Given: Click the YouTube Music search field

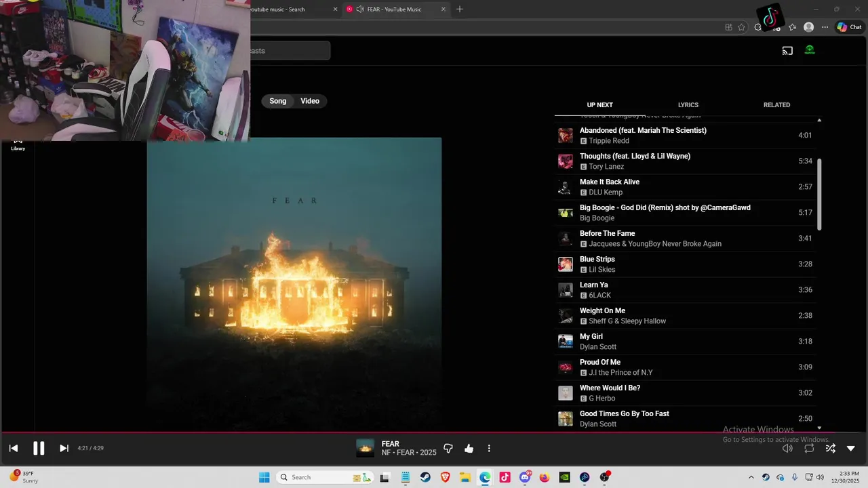Looking at the screenshot, I should [290, 51].
